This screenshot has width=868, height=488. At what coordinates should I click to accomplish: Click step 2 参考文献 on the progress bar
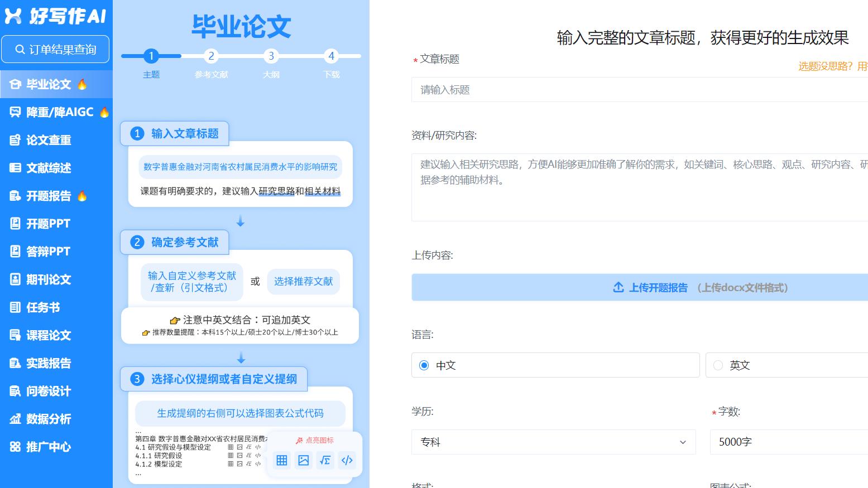(211, 56)
